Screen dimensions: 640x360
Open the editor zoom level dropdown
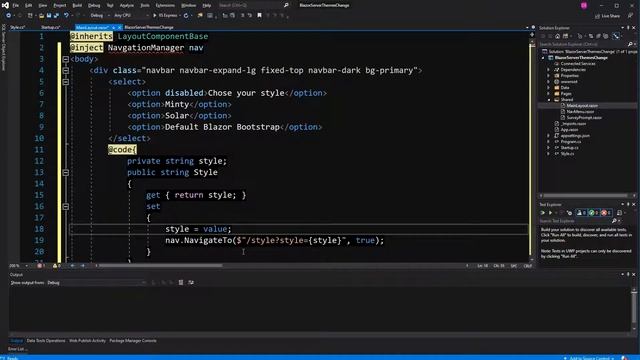[x=19, y=266]
